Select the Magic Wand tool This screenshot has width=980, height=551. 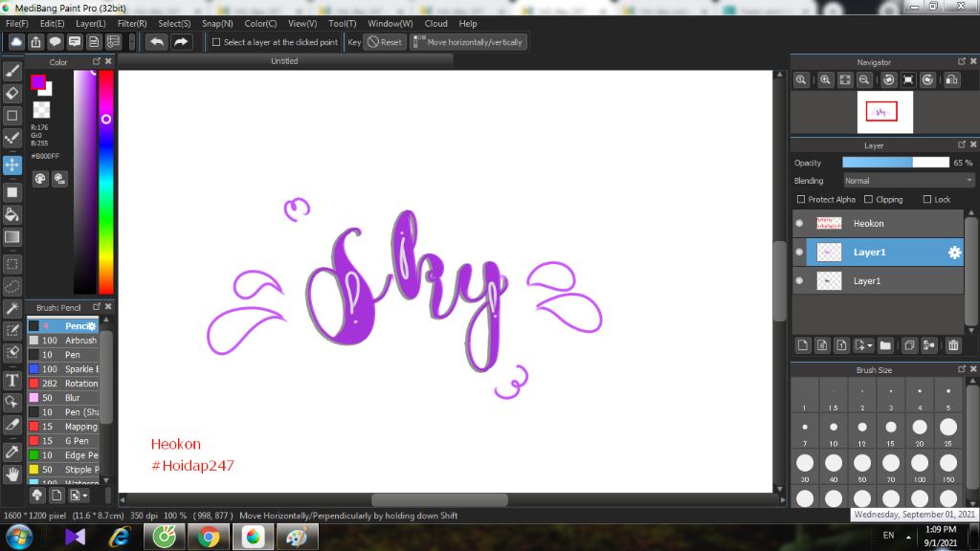pyautogui.click(x=11, y=309)
